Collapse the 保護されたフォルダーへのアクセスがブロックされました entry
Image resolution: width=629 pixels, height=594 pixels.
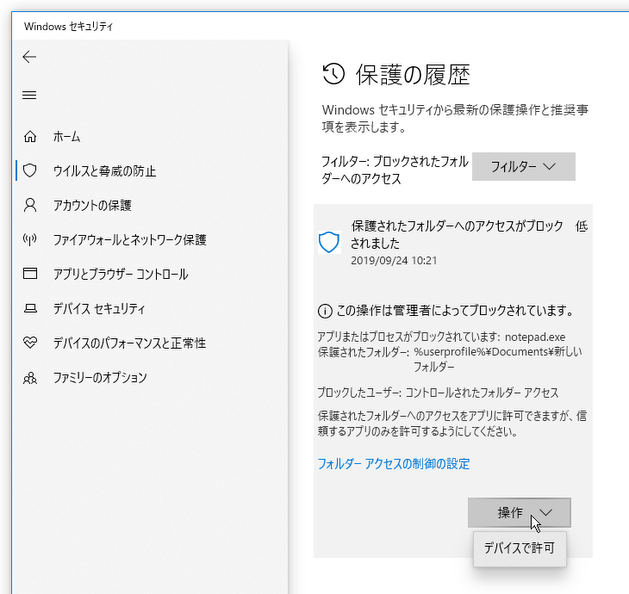click(x=453, y=242)
